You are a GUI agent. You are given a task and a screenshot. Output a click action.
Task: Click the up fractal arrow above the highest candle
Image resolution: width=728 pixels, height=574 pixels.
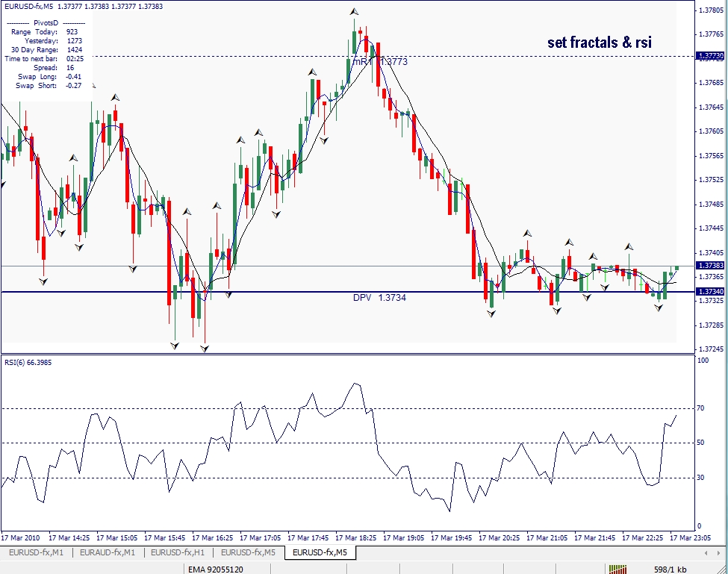click(x=354, y=12)
